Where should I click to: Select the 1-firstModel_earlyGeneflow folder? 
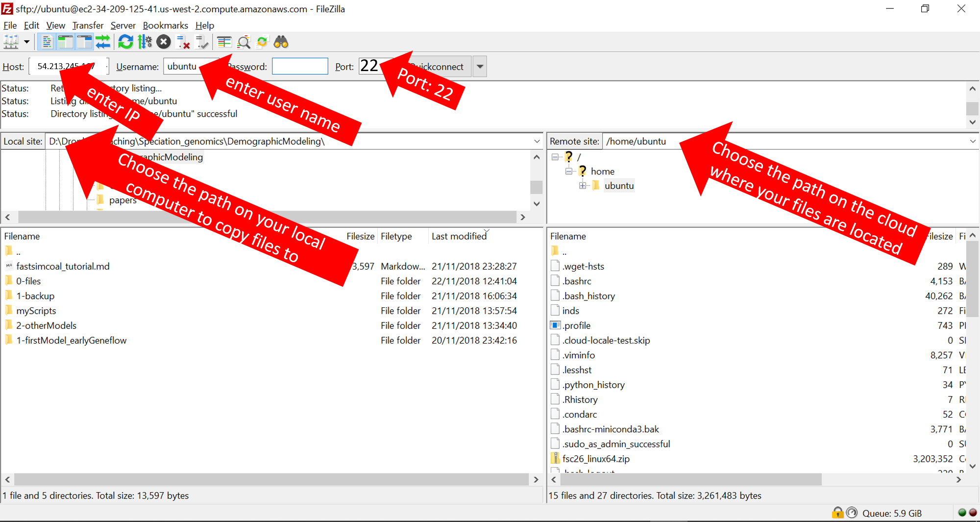pos(72,340)
